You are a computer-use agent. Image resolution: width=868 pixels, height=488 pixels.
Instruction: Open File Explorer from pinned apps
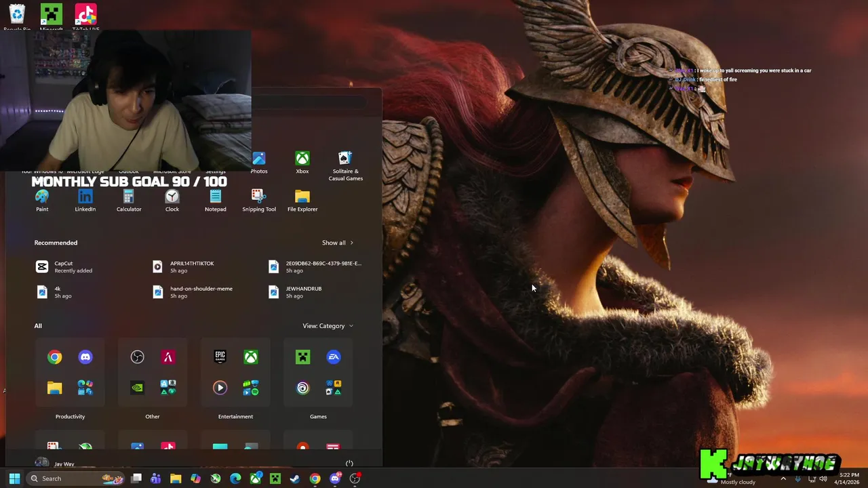[x=302, y=201]
